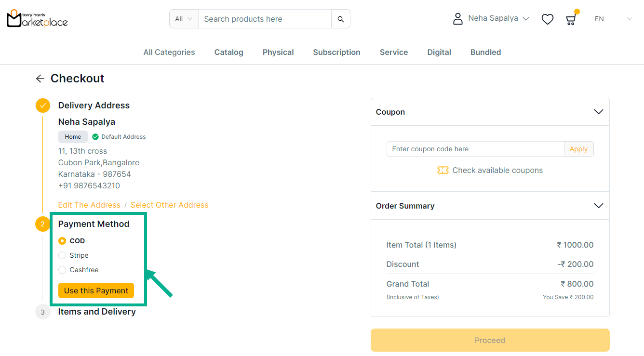
Task: Click the coupon code input field
Action: coord(475,149)
